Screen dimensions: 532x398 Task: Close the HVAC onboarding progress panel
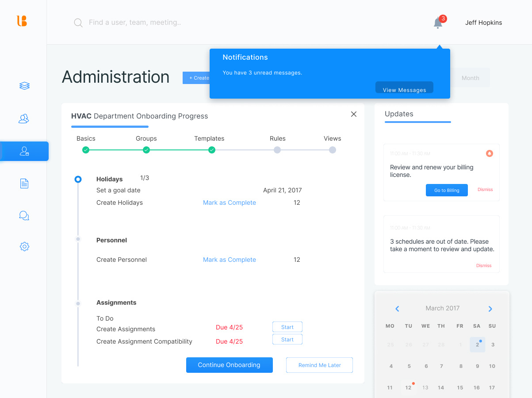[x=354, y=114]
